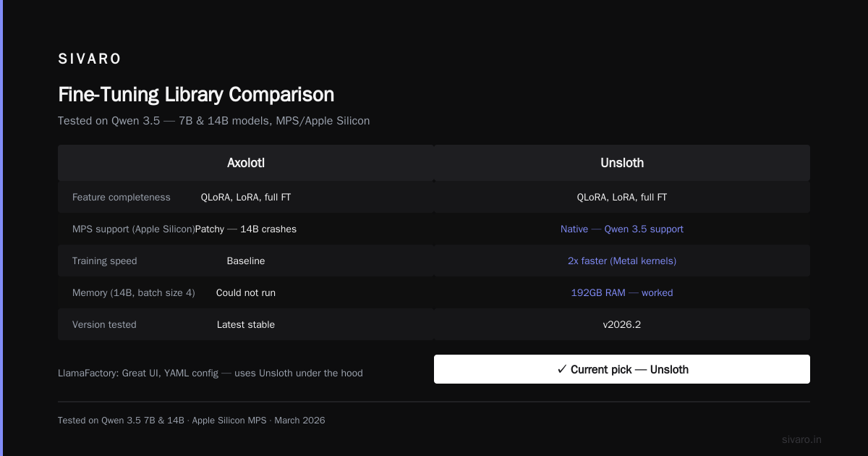The image size is (868, 456).
Task: Click the 'Baseline' cell
Action: click(x=246, y=261)
